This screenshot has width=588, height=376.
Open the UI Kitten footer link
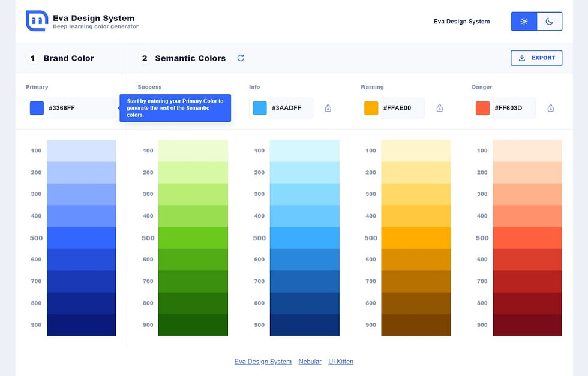pos(341,362)
